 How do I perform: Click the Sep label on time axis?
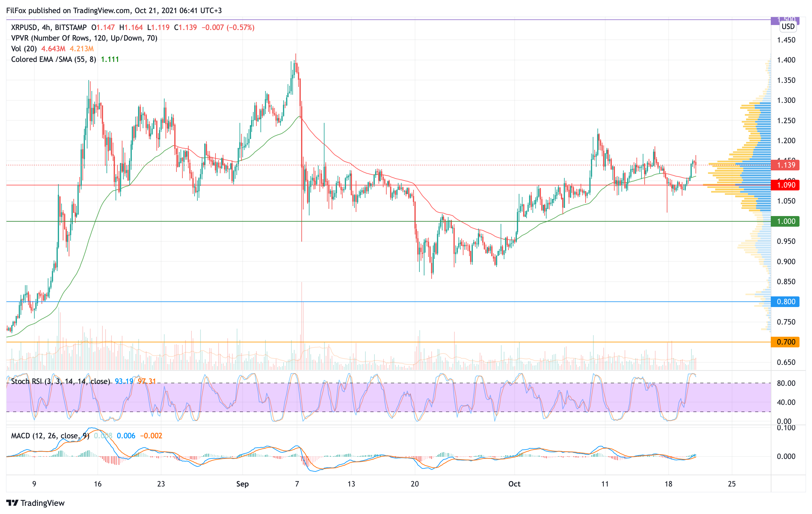(242, 484)
